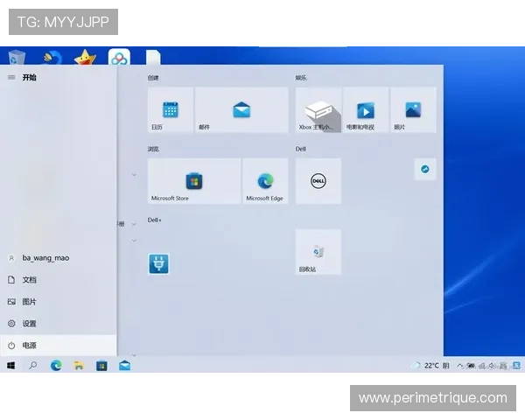The image size is (525, 420).
Task: Open Microsoft Store from the taskbar
Action: [101, 366]
